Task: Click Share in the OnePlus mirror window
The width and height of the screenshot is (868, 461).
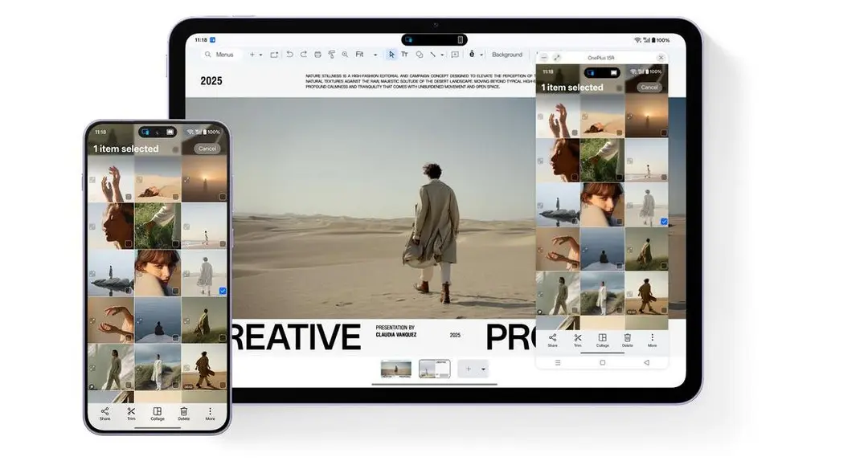Action: click(552, 340)
